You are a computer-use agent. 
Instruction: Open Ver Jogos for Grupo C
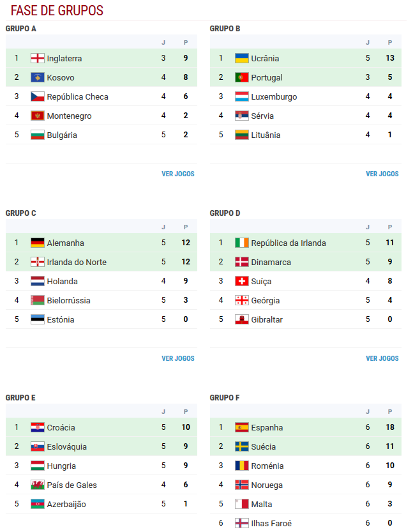tap(178, 358)
